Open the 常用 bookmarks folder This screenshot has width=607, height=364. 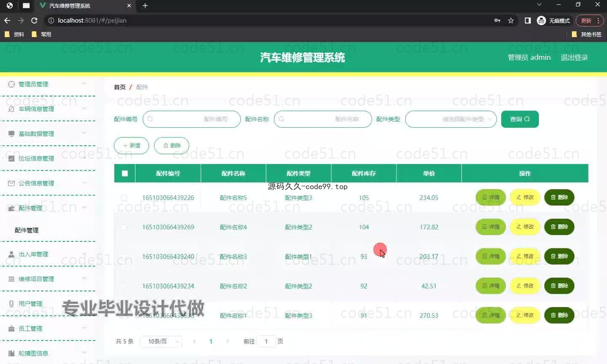(41, 34)
